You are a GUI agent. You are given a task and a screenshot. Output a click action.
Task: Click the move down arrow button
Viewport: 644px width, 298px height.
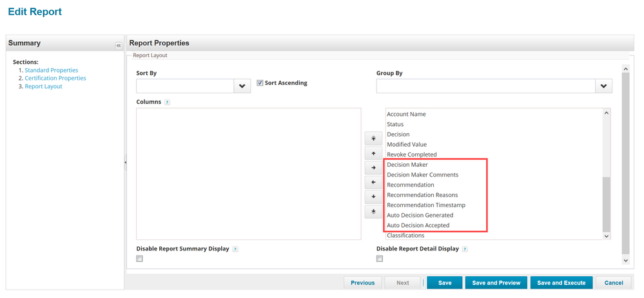[373, 197]
